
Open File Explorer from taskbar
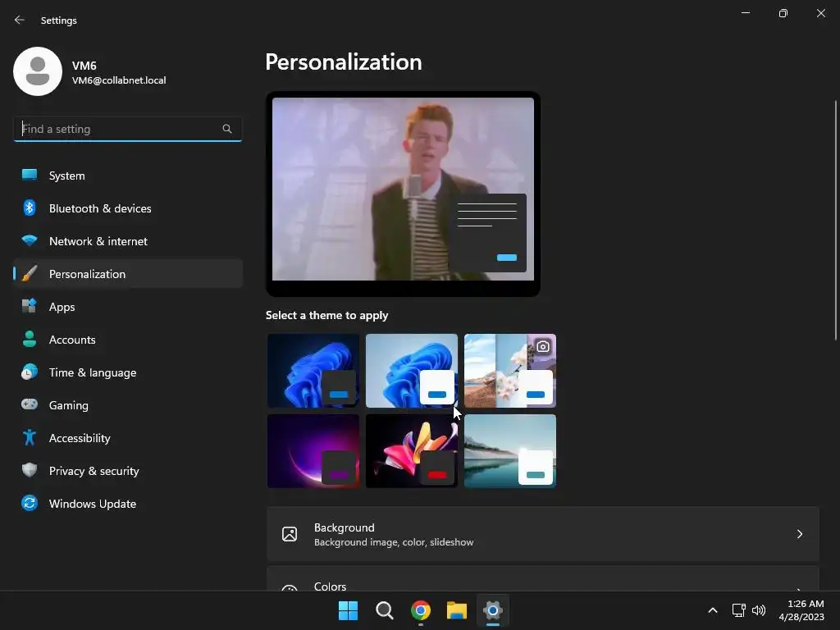point(457,610)
